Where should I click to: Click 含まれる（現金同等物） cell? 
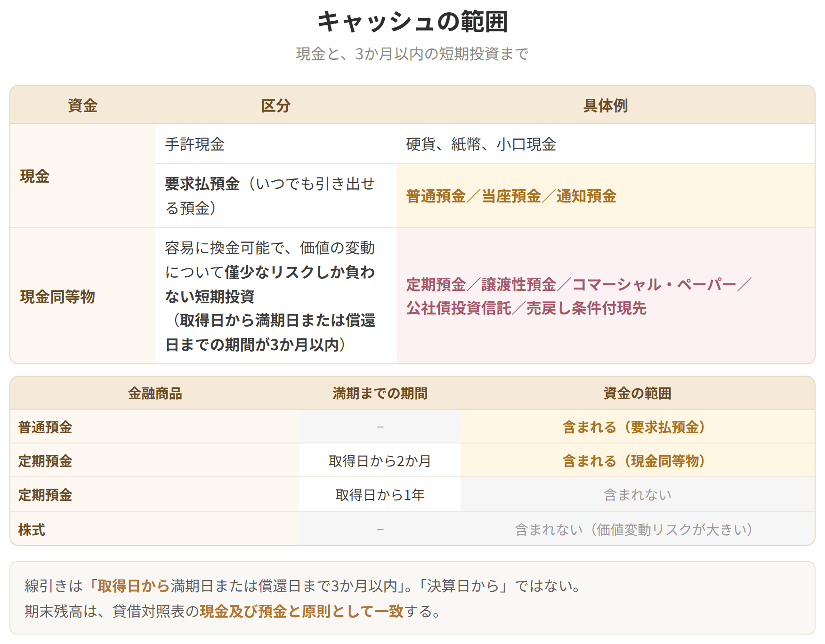pos(638,461)
